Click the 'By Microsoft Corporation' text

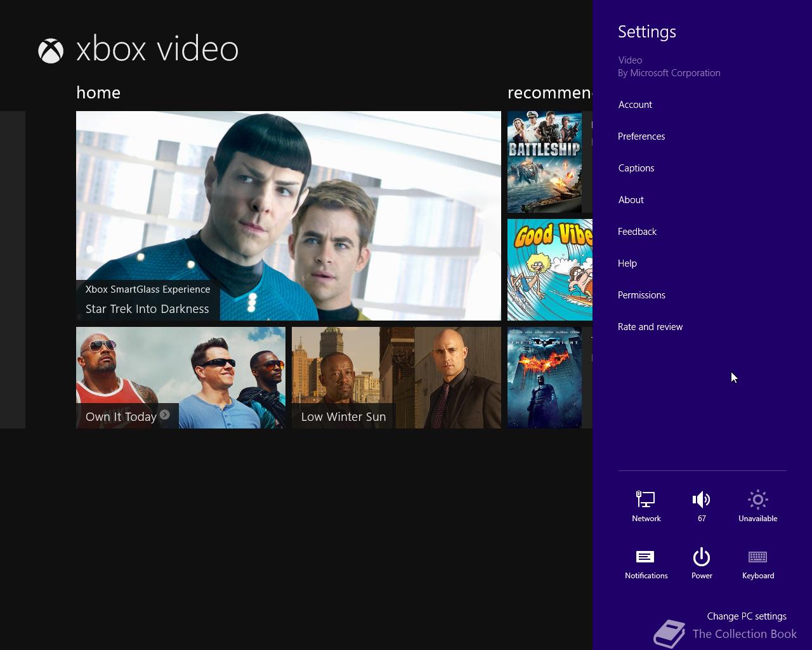coord(669,73)
